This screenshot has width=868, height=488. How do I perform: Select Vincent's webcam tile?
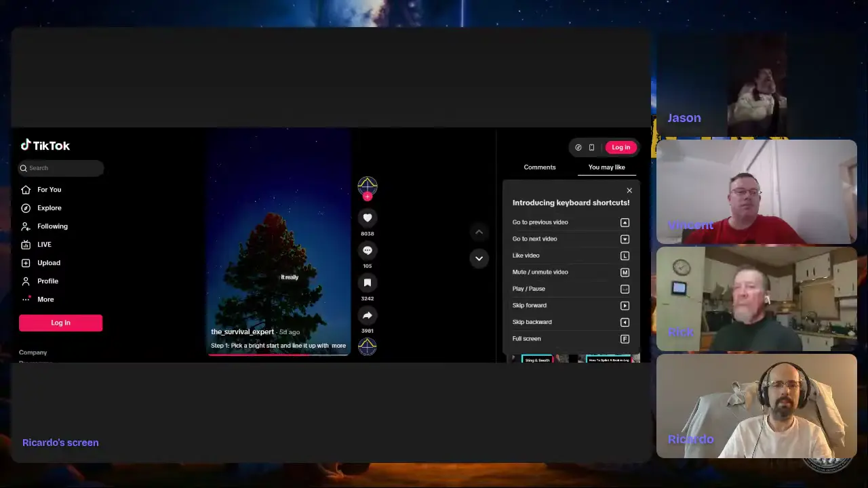757,192
